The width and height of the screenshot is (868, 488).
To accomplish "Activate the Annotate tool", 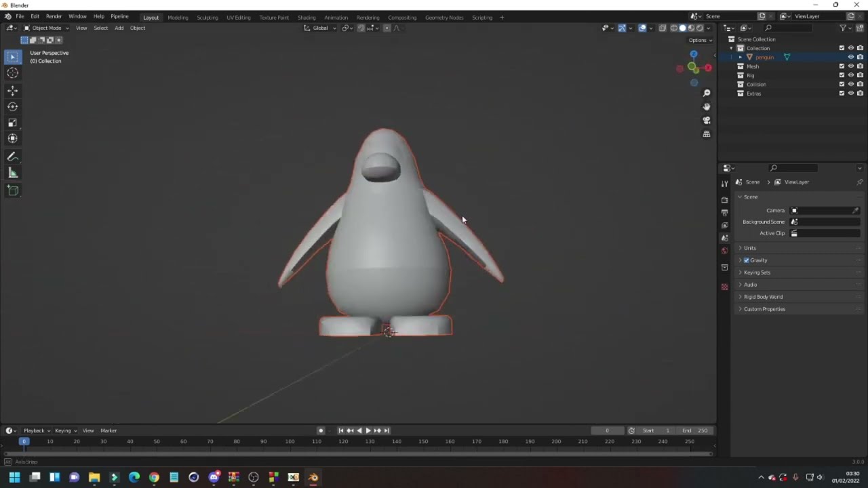I will 12,157.
